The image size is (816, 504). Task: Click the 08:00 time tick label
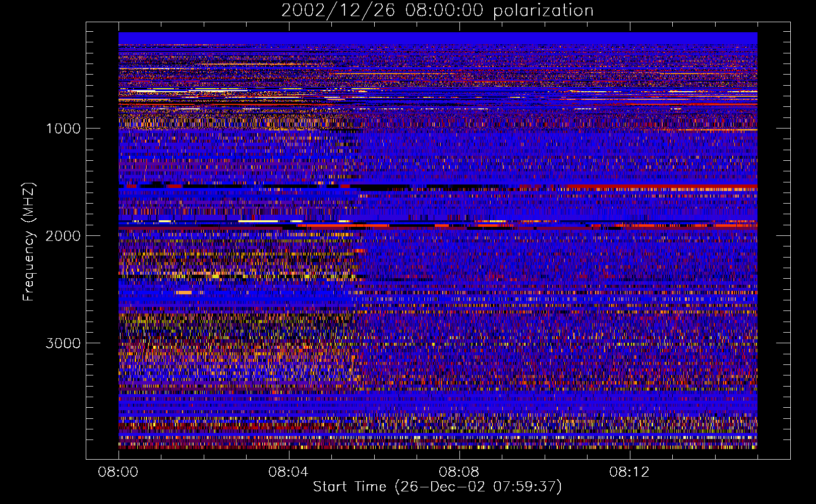118,472
